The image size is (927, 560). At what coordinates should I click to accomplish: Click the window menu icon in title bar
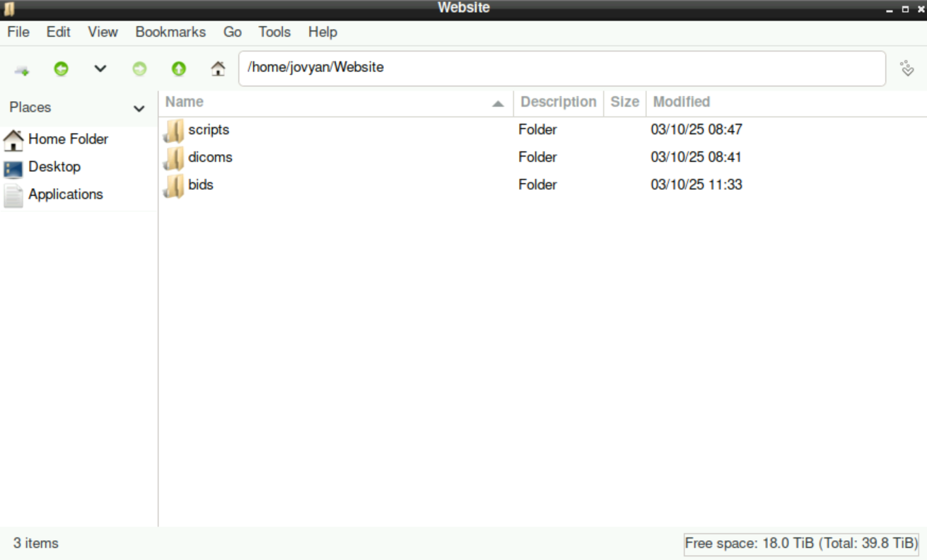tap(9, 9)
